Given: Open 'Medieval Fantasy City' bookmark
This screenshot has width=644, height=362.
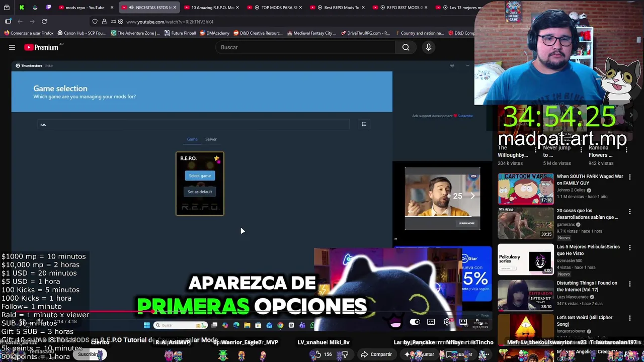Looking at the screenshot, I should pos(312,33).
